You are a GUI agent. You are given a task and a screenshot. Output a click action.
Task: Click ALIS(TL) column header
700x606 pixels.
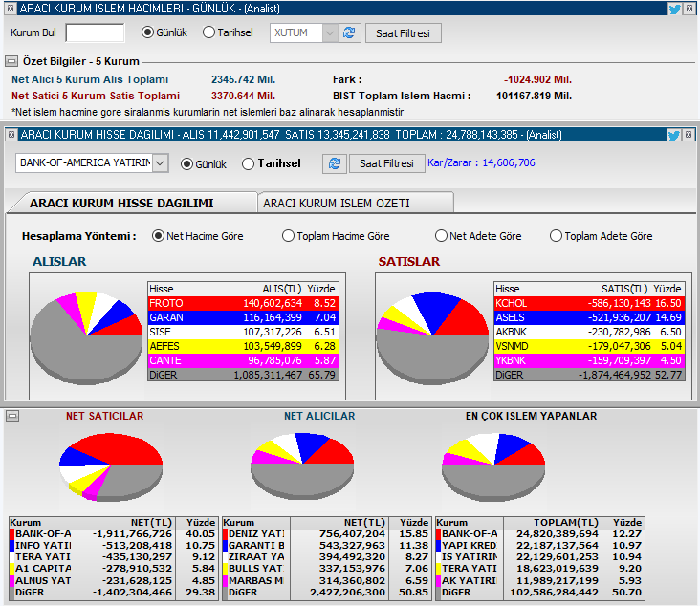[x=282, y=289]
